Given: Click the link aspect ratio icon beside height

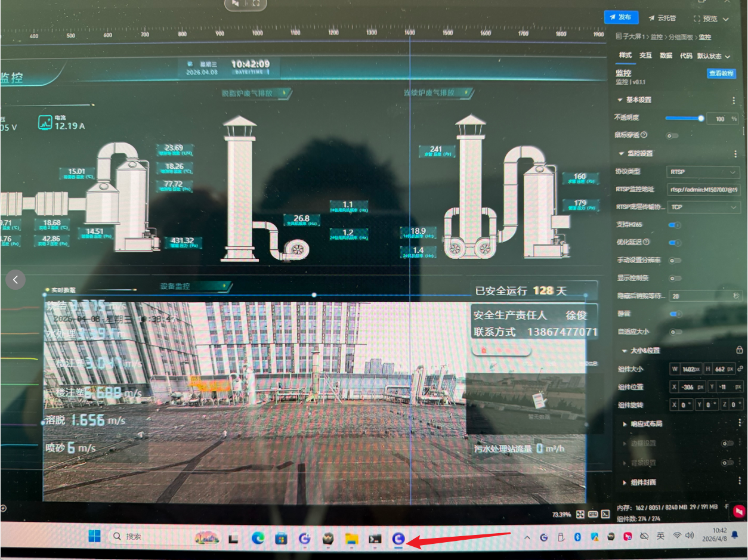Looking at the screenshot, I should pos(740,369).
